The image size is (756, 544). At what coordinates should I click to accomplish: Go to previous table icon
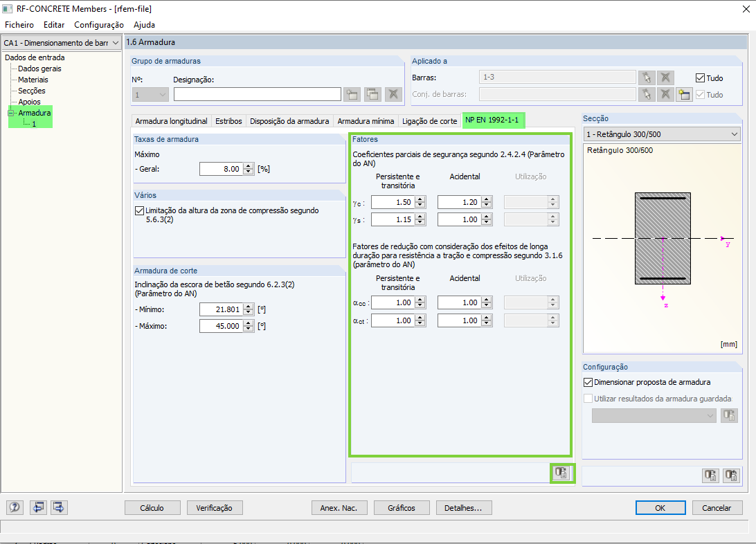[38, 507]
